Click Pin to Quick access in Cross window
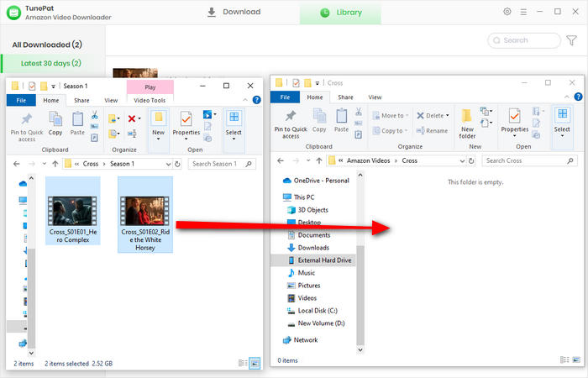Screen dimensions: 588x378 tap(291, 124)
